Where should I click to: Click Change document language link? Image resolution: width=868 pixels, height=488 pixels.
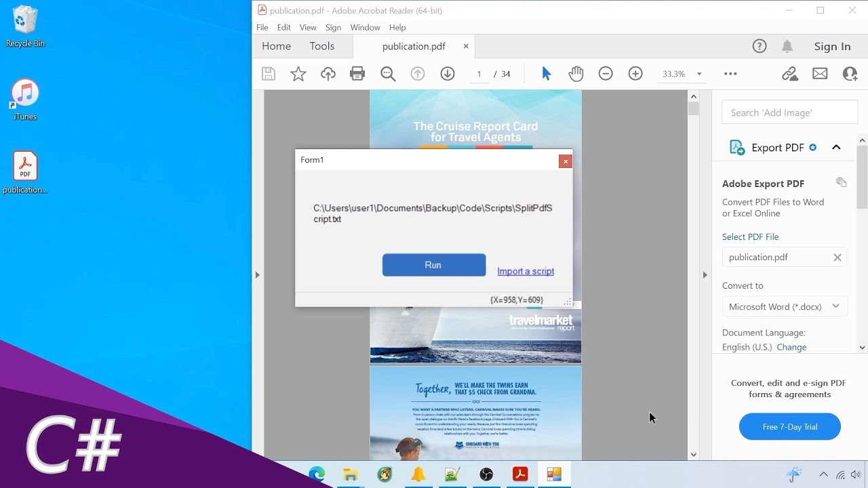(x=791, y=347)
